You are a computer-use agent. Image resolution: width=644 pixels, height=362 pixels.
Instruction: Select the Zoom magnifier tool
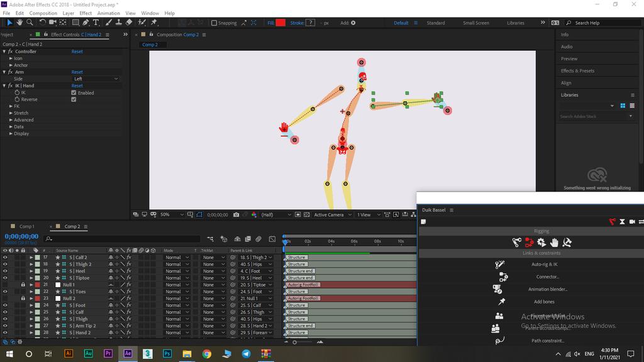click(x=30, y=23)
